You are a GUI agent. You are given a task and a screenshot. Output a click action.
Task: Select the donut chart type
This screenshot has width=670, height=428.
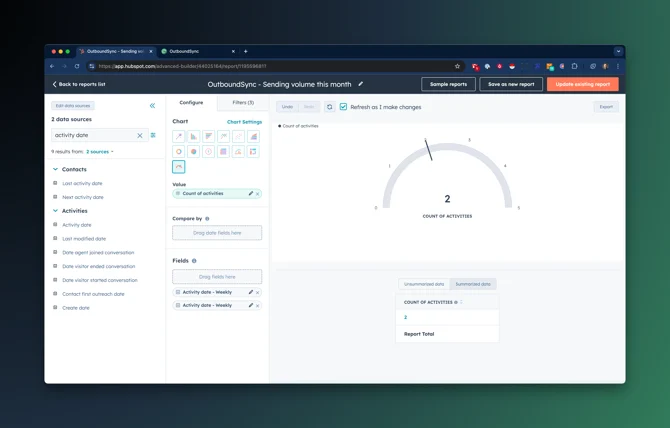(x=179, y=152)
